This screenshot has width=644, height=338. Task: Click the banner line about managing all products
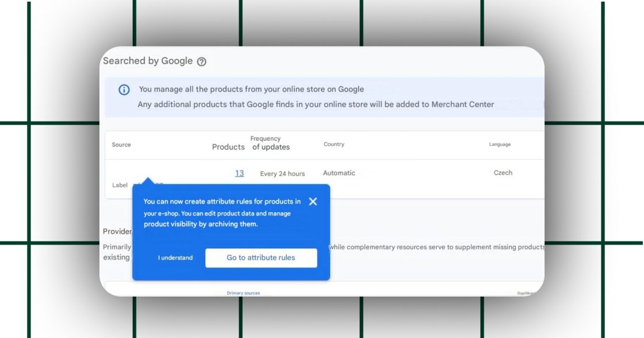tap(251, 89)
